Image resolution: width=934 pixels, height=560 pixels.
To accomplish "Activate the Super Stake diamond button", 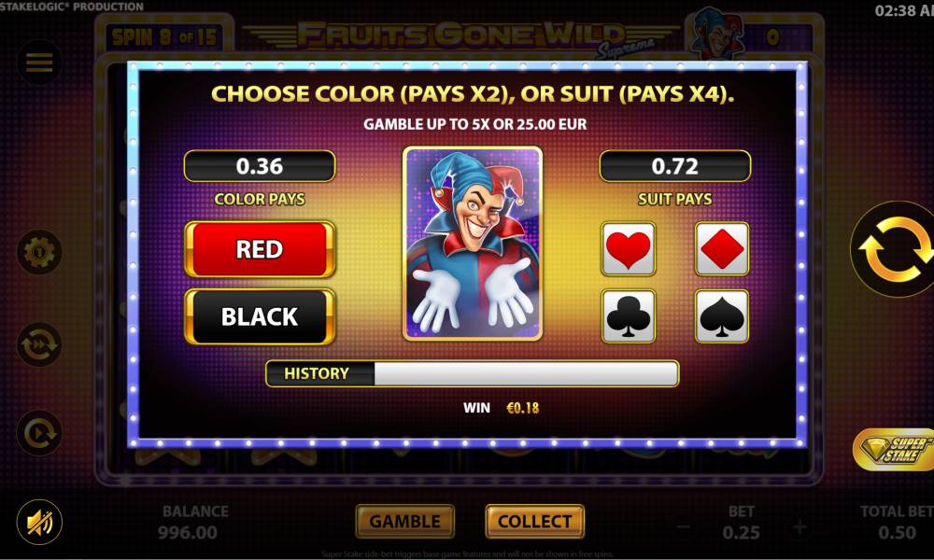I will point(895,449).
